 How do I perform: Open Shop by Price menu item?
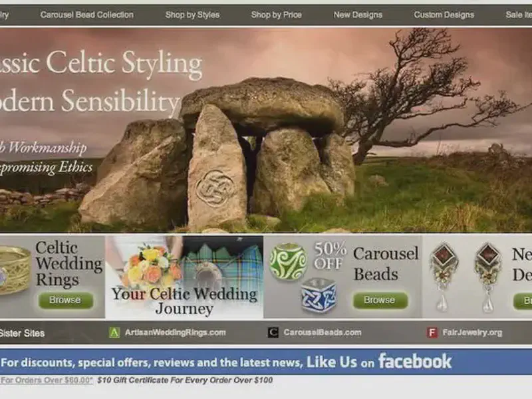[x=276, y=15]
